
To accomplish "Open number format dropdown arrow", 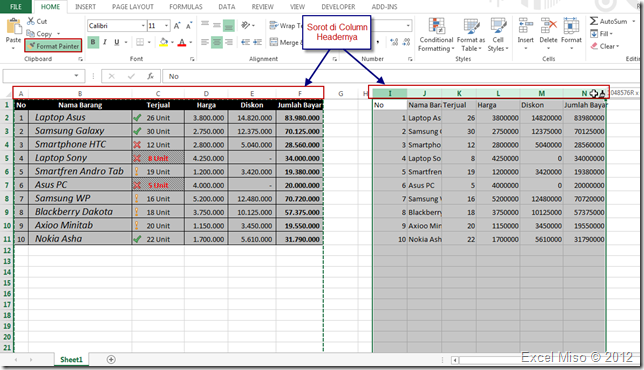I will click(x=408, y=25).
